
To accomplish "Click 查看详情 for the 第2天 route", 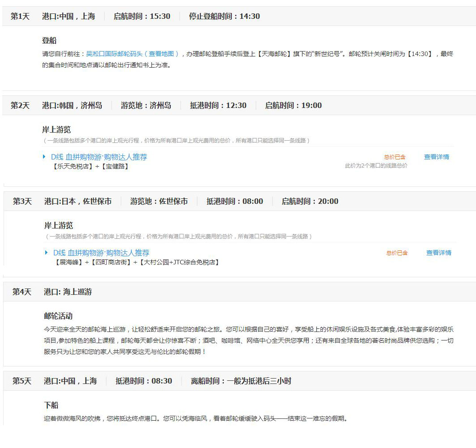I will point(436,157).
